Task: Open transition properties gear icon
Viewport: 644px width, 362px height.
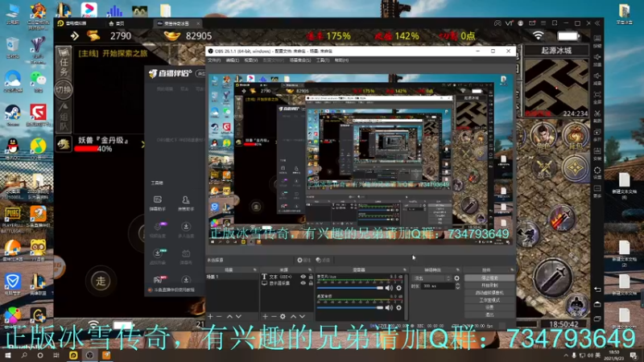Action: coord(456,278)
